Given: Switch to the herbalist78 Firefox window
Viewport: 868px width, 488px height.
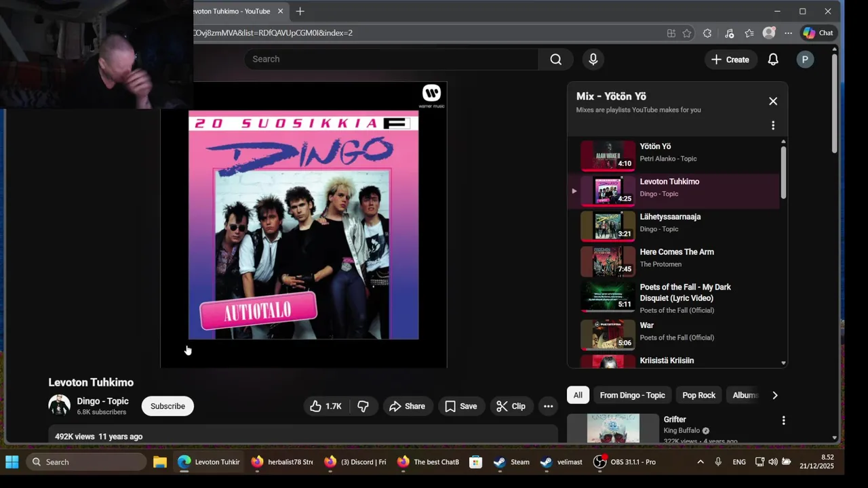Looking at the screenshot, I should (x=281, y=462).
